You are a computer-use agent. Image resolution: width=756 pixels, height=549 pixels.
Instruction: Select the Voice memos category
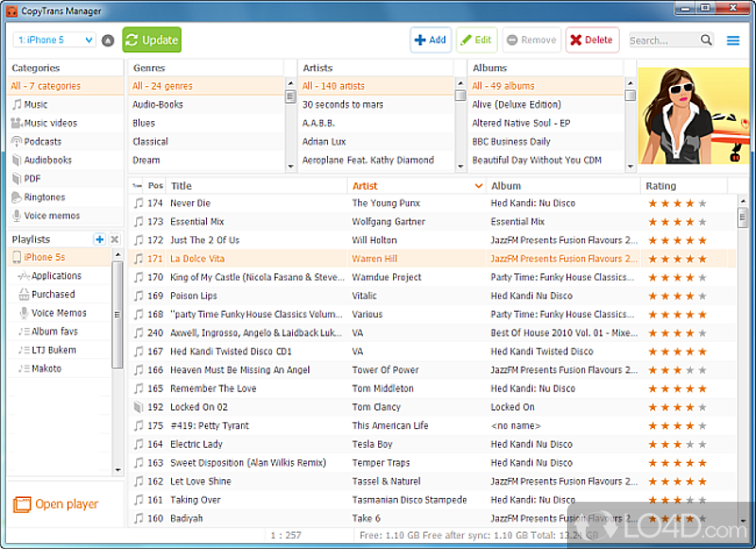(x=65, y=216)
